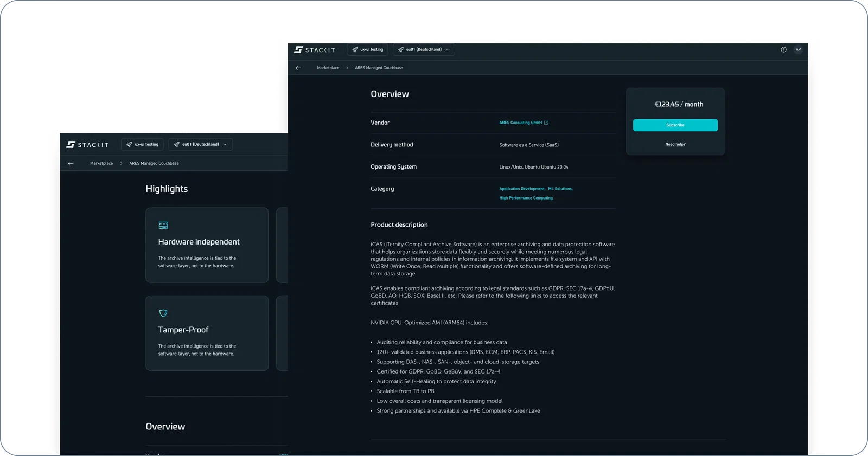The height and width of the screenshot is (456, 868).
Task: Open ARES Consulting GmbH vendor link
Action: [x=521, y=123]
